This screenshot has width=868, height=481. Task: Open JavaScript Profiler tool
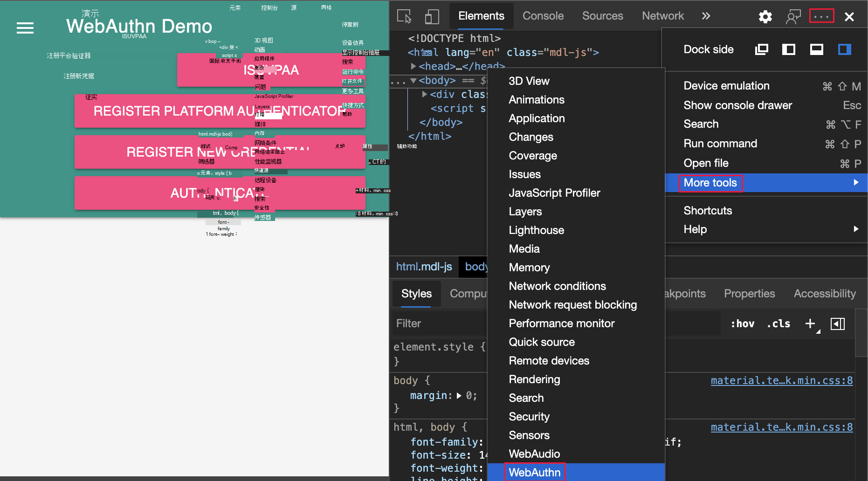576,193
